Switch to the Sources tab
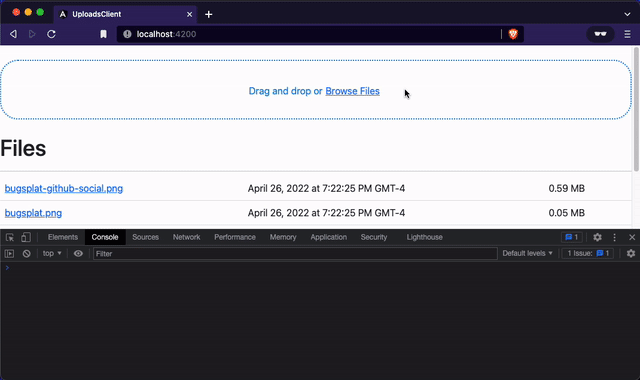The height and width of the screenshot is (380, 640). tap(145, 237)
